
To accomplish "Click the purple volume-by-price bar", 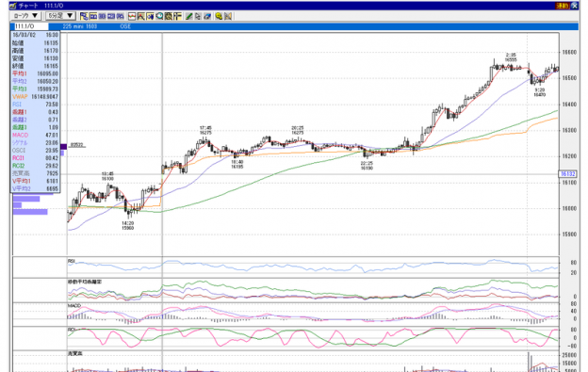I will [30, 212].
